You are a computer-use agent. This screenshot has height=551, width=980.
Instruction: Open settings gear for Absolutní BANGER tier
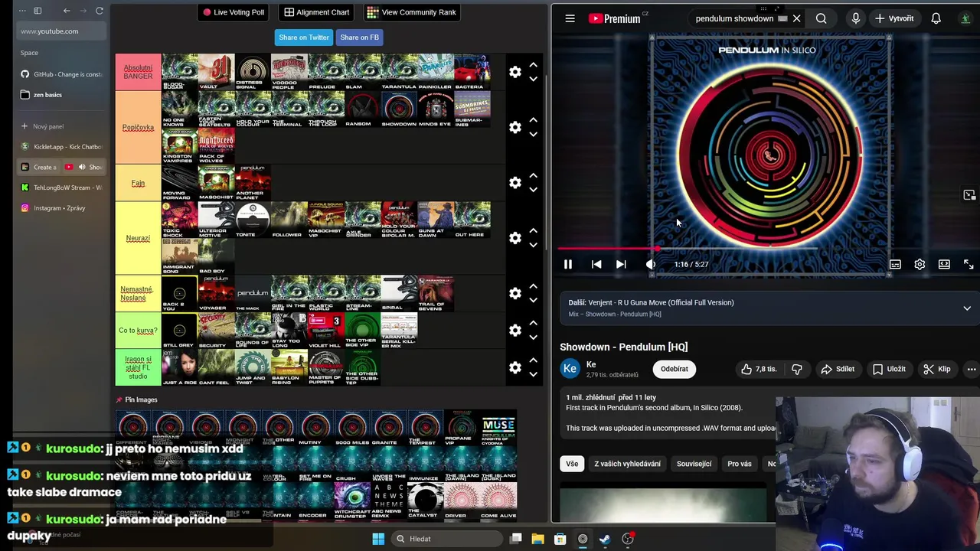515,72
